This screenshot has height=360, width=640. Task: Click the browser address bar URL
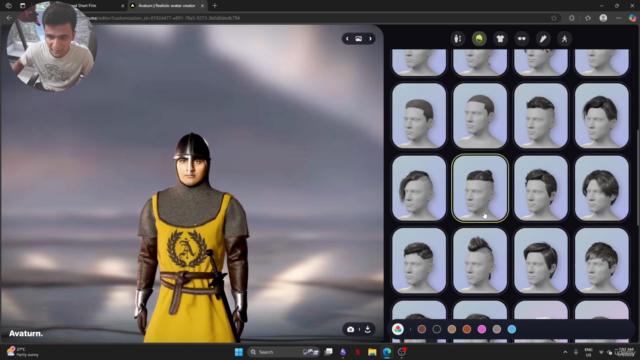tap(163, 18)
